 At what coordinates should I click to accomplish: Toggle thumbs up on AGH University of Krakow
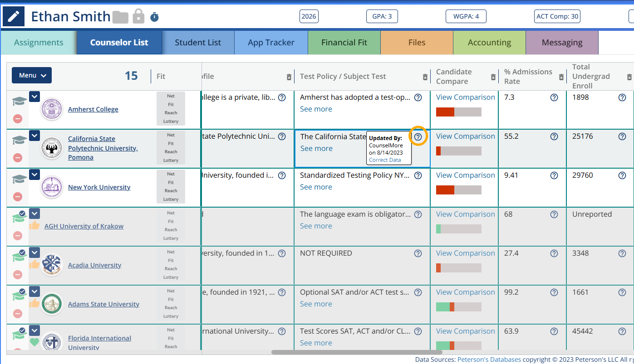pyautogui.click(x=34, y=225)
